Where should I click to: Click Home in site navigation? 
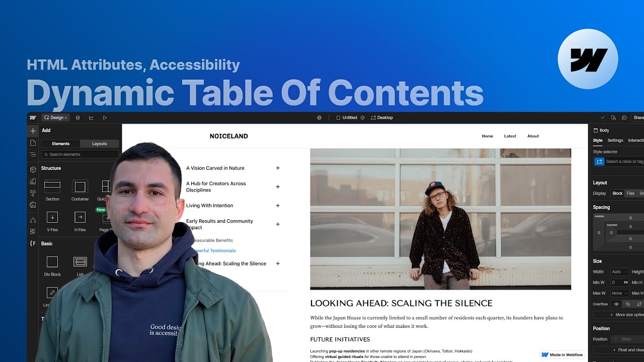coord(488,136)
